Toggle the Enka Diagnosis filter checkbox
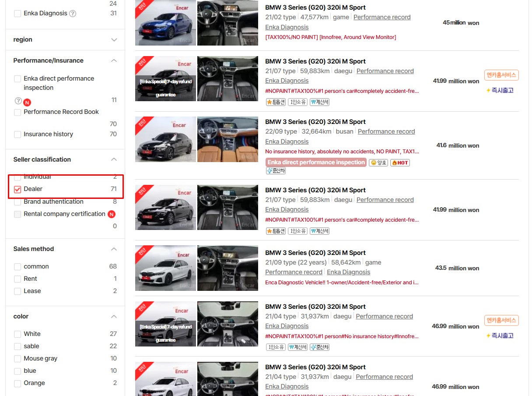Viewport: 532px width, 396px height. (17, 14)
